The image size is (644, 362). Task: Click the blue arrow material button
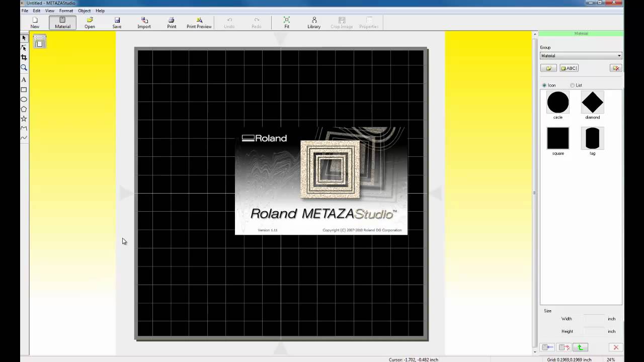[x=547, y=347]
